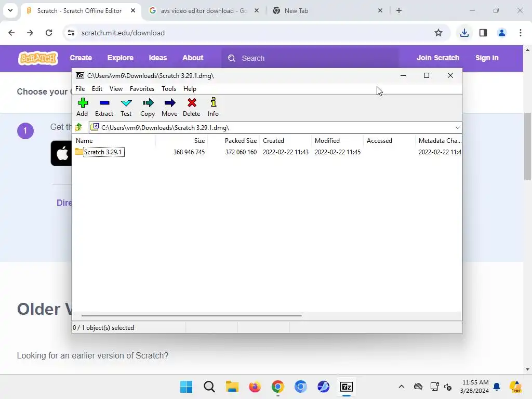Viewport: 532px width, 399px height.
Task: Reload the Scratch download page
Action: point(49,33)
